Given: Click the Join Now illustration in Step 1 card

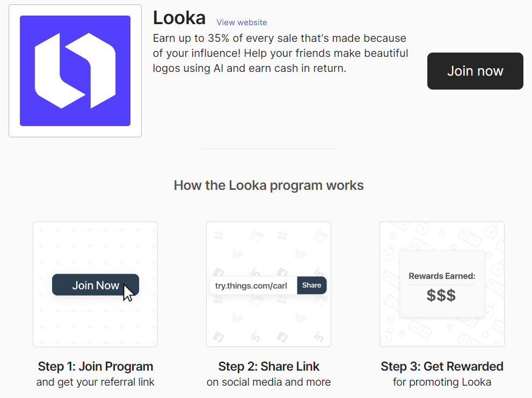Looking at the screenshot, I should 96,285.
